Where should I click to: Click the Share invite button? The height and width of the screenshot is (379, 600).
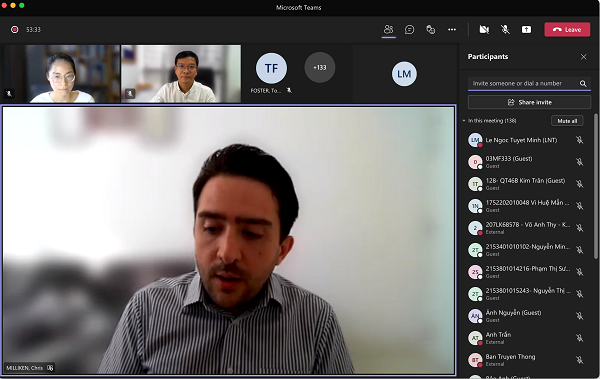pyautogui.click(x=529, y=102)
